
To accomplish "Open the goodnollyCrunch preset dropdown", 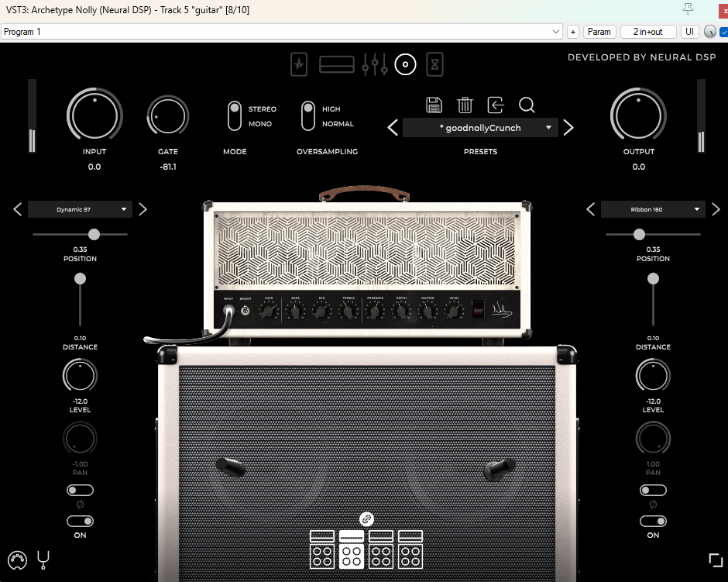I will [480, 128].
